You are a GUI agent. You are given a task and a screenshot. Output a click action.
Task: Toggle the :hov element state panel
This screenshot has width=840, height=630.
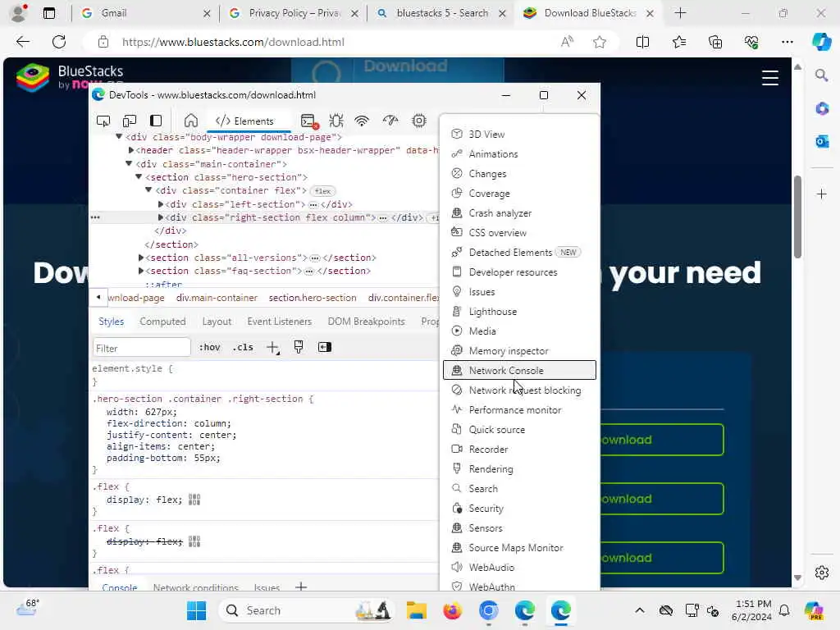[209, 347]
